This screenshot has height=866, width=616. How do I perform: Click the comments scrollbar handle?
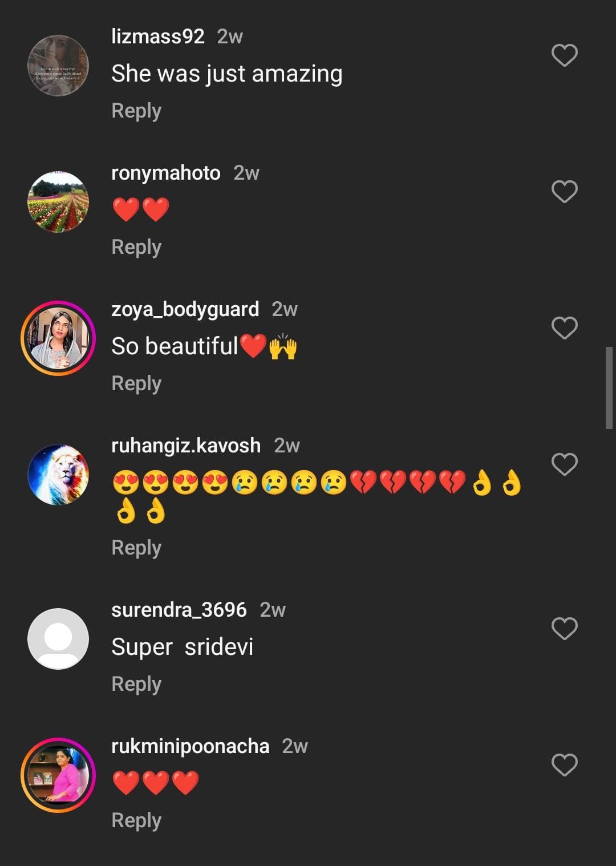point(609,387)
